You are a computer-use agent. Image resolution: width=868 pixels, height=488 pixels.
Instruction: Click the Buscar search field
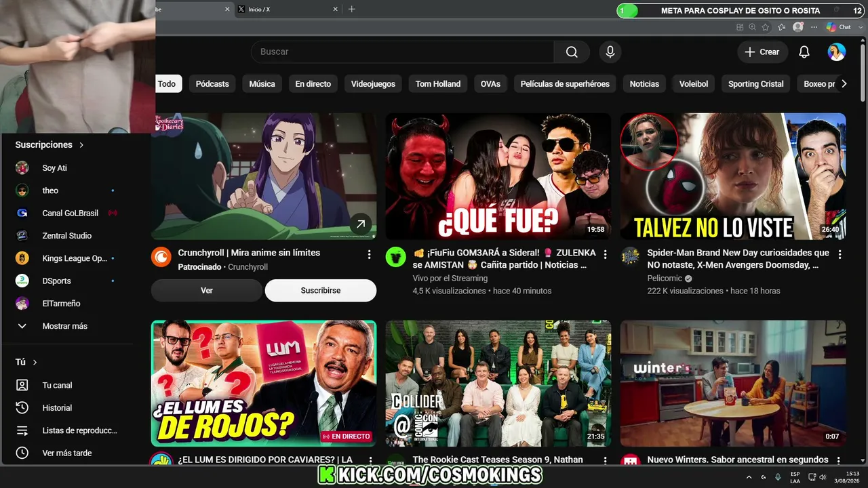(403, 52)
